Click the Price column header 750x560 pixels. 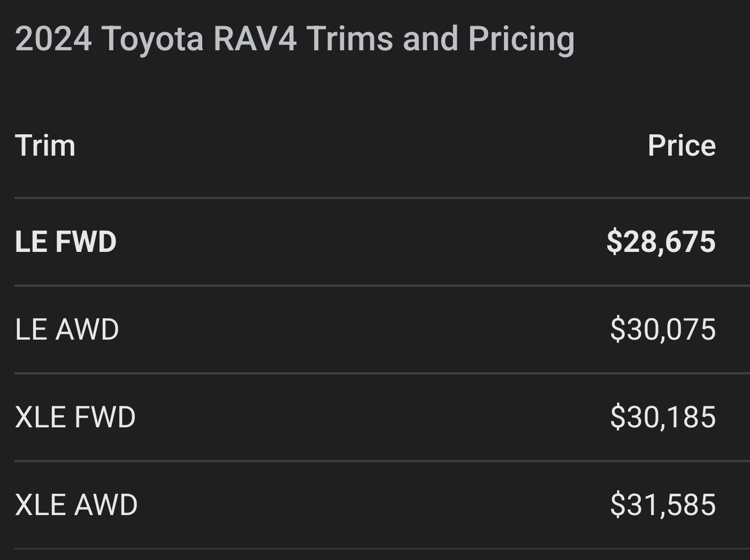click(681, 145)
